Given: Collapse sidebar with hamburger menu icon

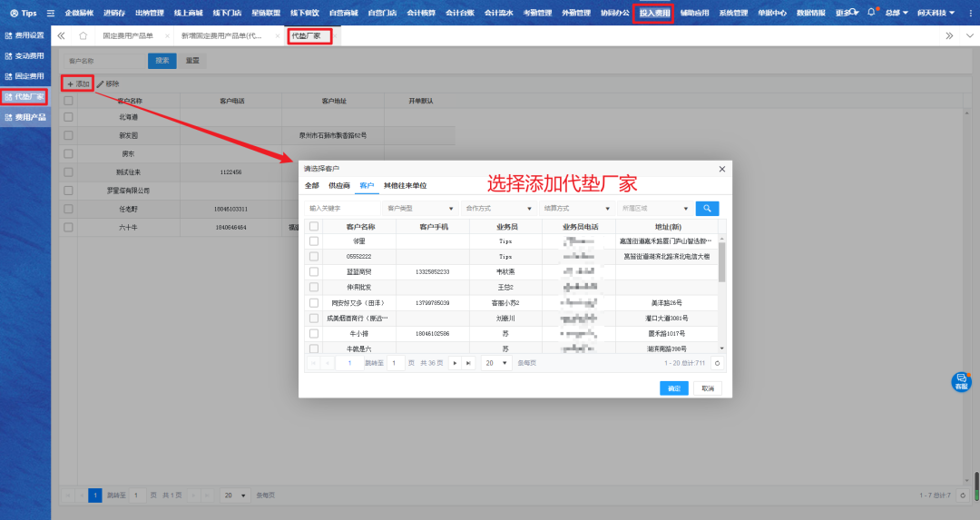Looking at the screenshot, I should pos(51,13).
